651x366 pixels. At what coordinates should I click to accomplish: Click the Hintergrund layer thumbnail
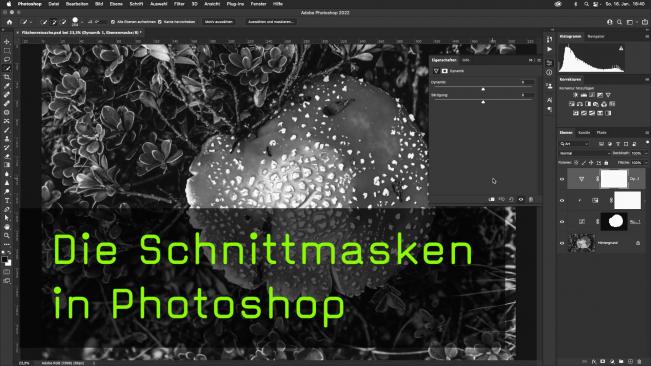pyautogui.click(x=582, y=243)
